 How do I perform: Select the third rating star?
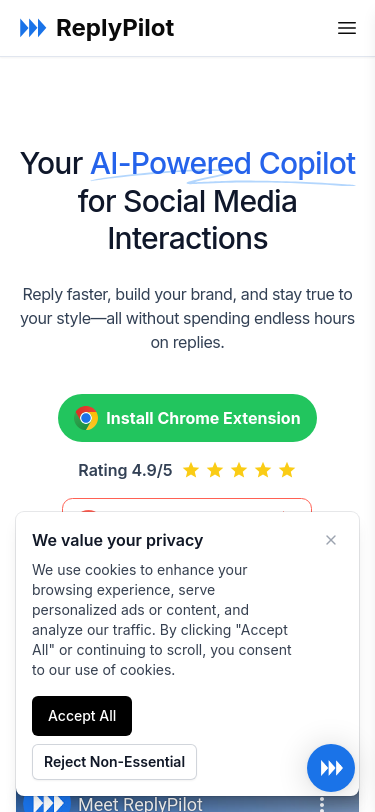239,470
